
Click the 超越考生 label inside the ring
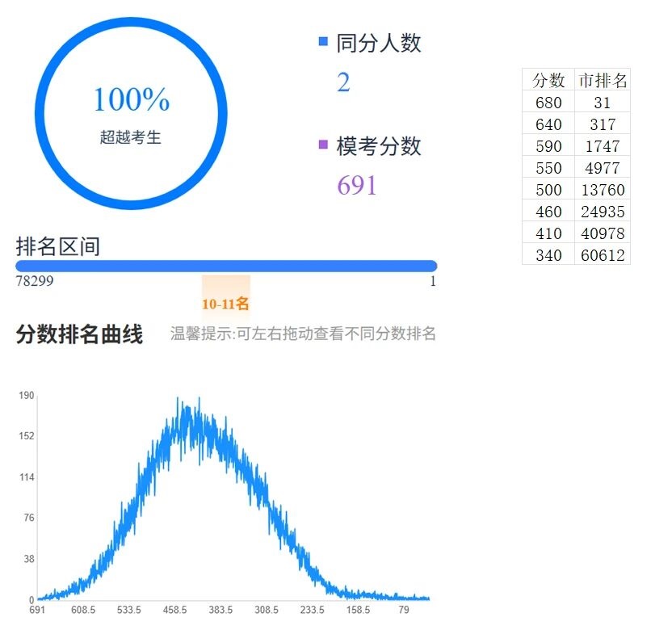click(131, 137)
